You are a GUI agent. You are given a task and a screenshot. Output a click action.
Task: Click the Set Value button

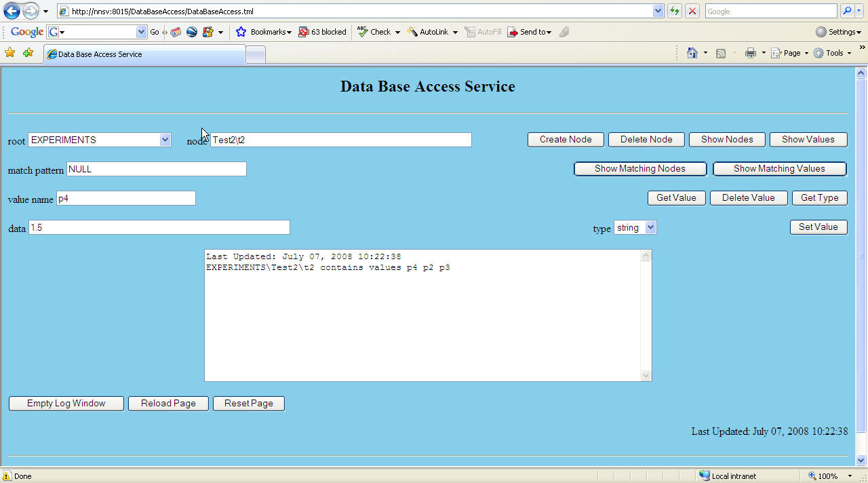coord(818,227)
